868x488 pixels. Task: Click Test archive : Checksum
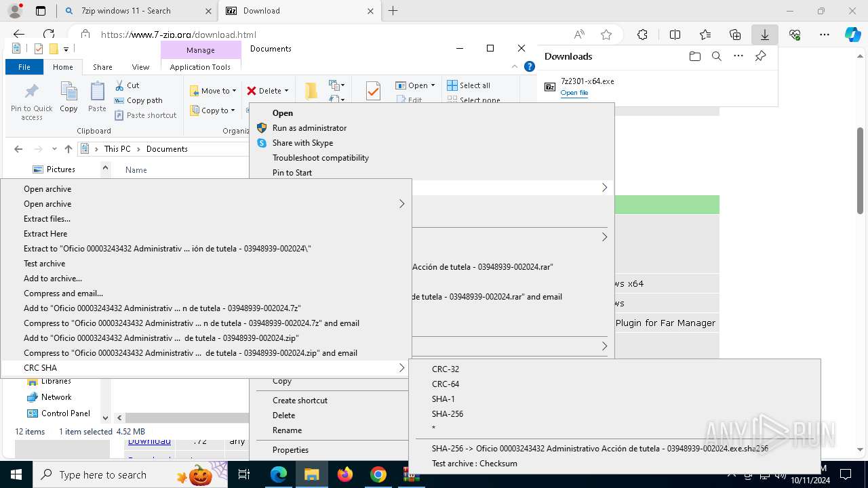click(x=475, y=464)
